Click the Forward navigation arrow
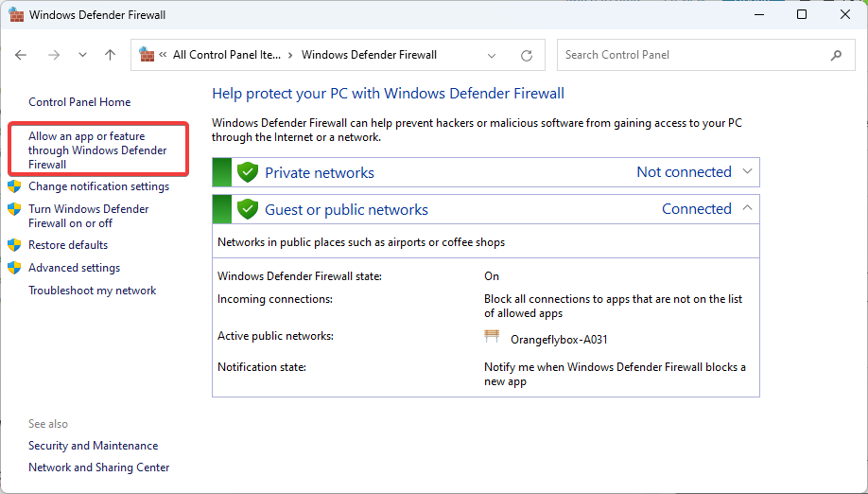The width and height of the screenshot is (868, 494). pyautogui.click(x=54, y=55)
